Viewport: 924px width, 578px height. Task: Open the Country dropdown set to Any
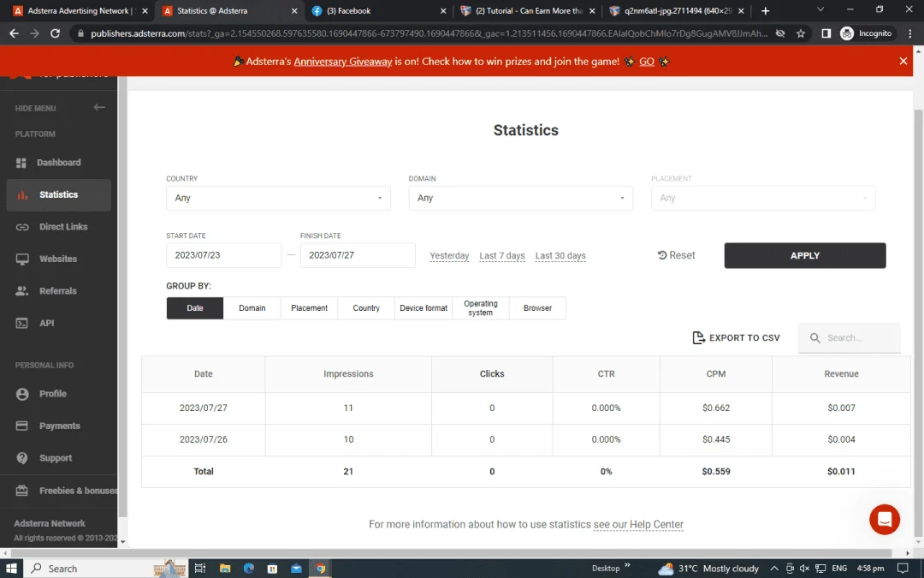pyautogui.click(x=278, y=198)
